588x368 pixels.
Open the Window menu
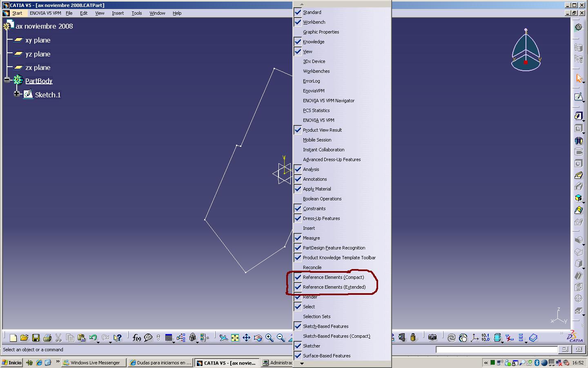(x=157, y=13)
